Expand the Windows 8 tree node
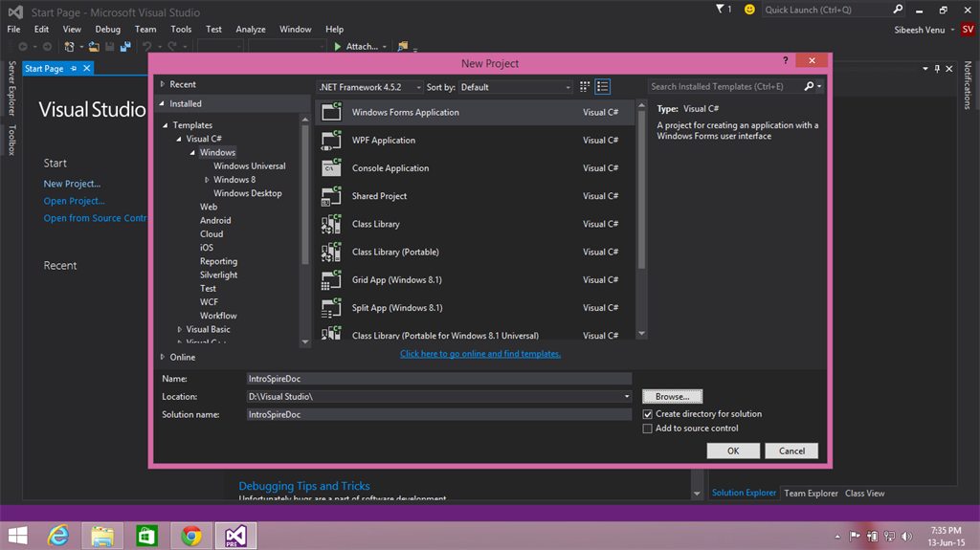The height and width of the screenshot is (550, 980). (207, 180)
